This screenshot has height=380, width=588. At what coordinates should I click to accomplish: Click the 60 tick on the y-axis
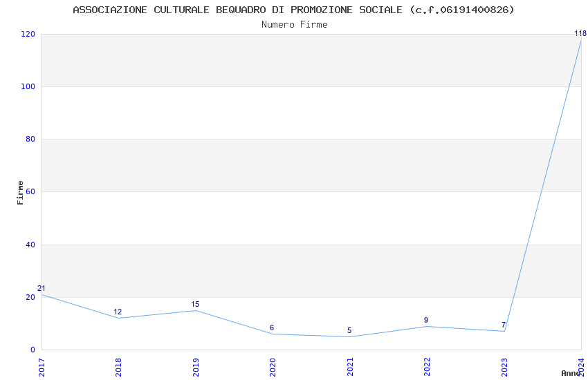(x=30, y=192)
